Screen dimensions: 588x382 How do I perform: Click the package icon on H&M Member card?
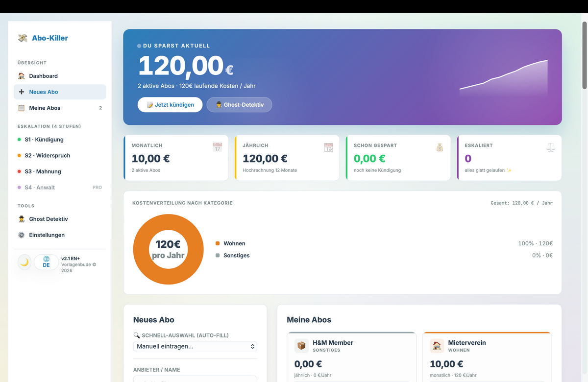[301, 346]
